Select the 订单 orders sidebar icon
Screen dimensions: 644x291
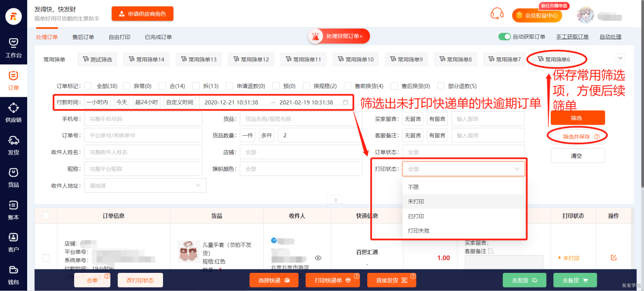pos(13,80)
